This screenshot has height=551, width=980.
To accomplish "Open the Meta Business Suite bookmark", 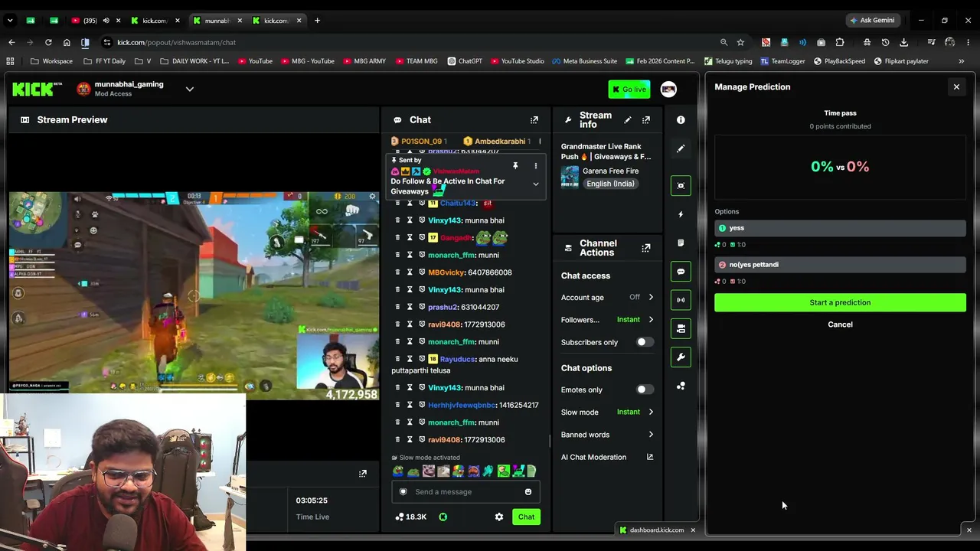I will coord(584,61).
